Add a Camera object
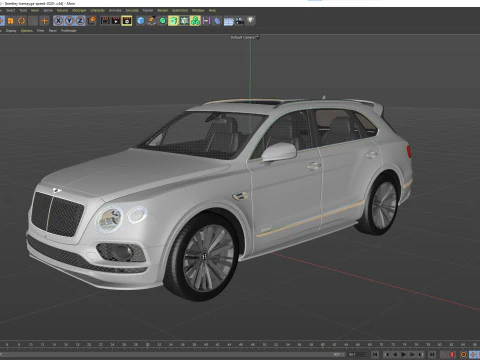480x360 pixels. pyautogui.click(x=240, y=21)
